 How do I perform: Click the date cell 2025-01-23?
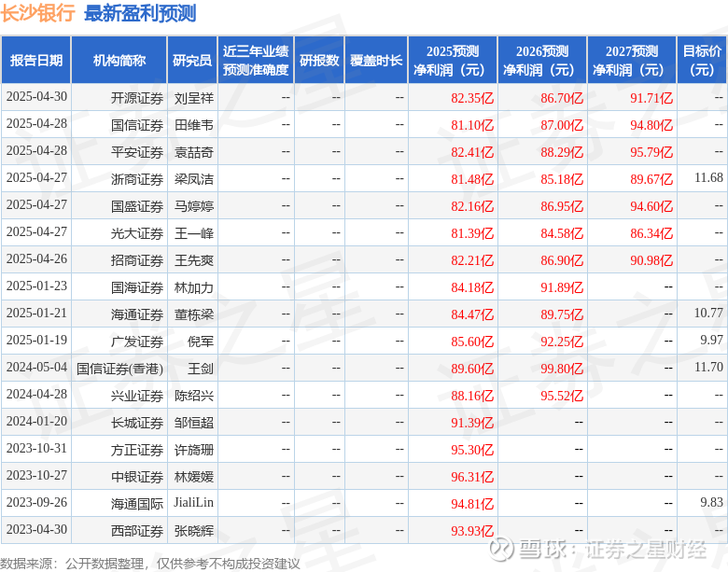pos(36,286)
